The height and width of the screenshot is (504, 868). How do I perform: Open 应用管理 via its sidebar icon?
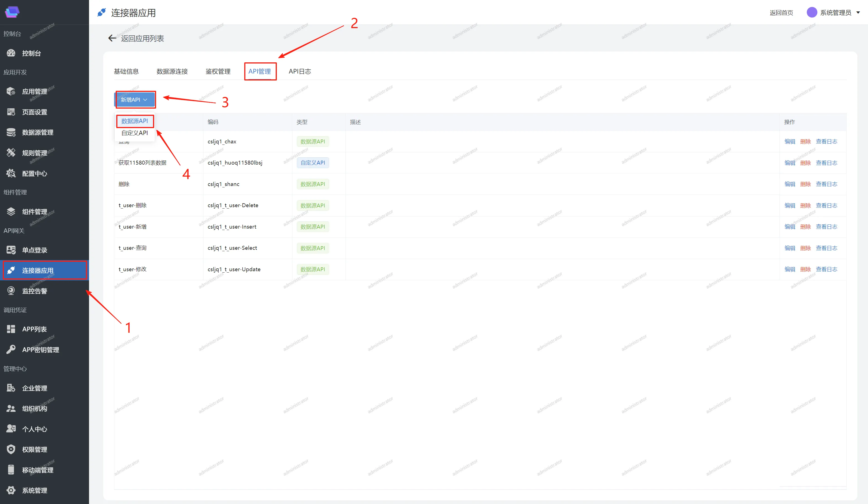pyautogui.click(x=11, y=91)
